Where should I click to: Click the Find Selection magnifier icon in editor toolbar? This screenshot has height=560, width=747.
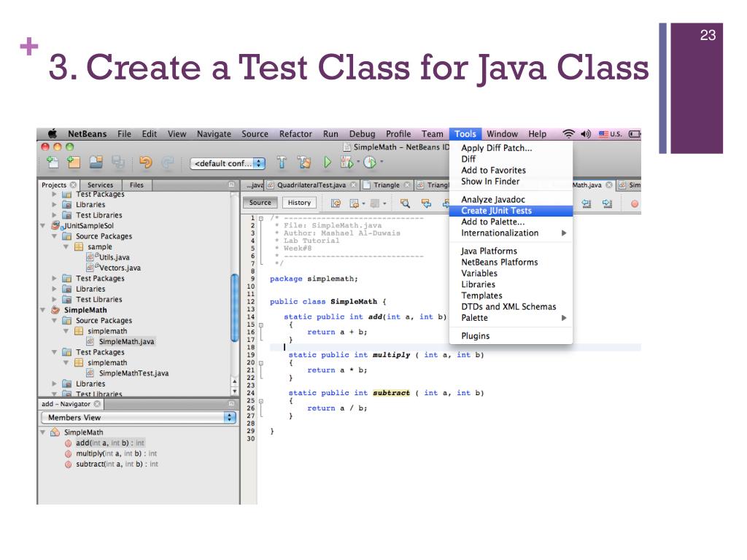coord(405,203)
